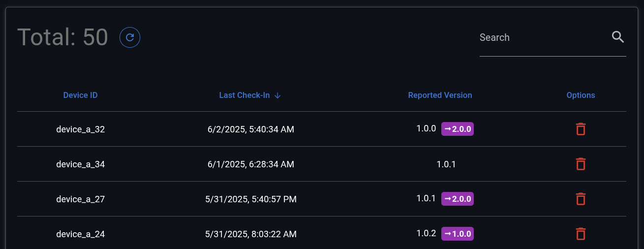Click the →2.0.0 badge for device_a_32

tap(458, 129)
